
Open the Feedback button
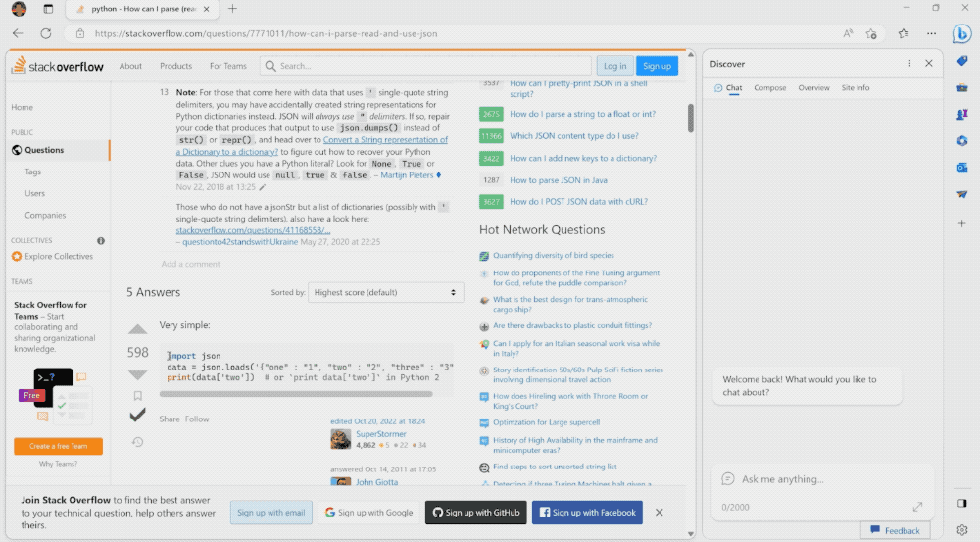[x=895, y=531]
